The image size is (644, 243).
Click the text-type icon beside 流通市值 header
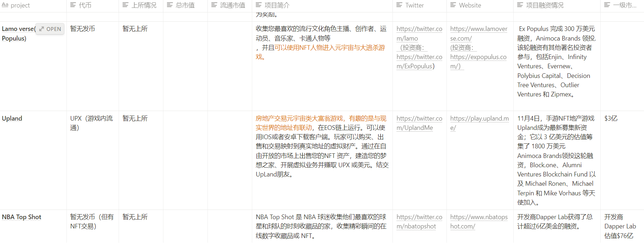[214, 5]
